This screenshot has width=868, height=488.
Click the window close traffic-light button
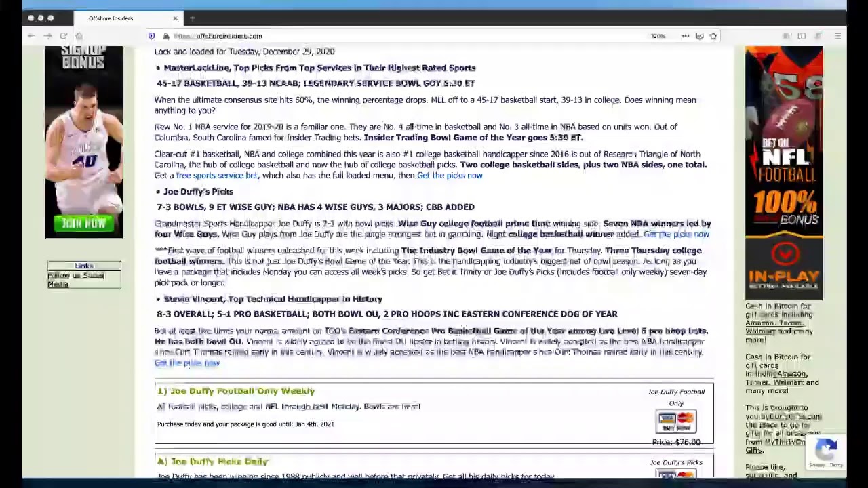click(30, 18)
